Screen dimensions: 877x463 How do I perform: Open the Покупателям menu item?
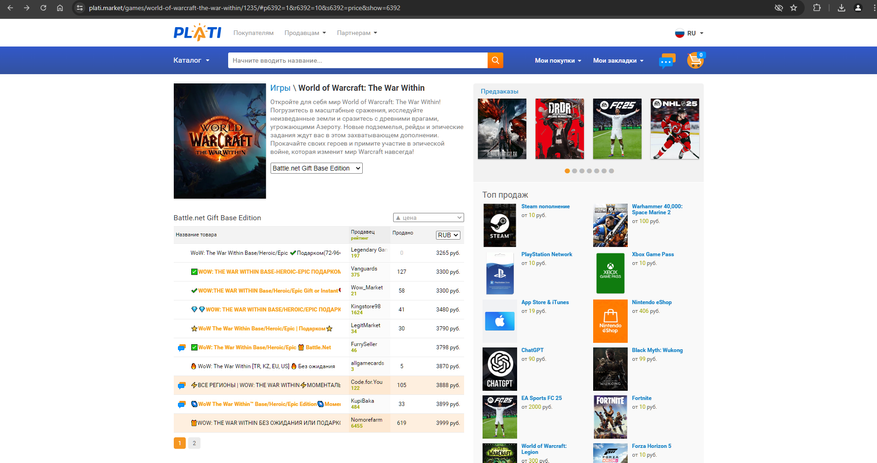253,33
